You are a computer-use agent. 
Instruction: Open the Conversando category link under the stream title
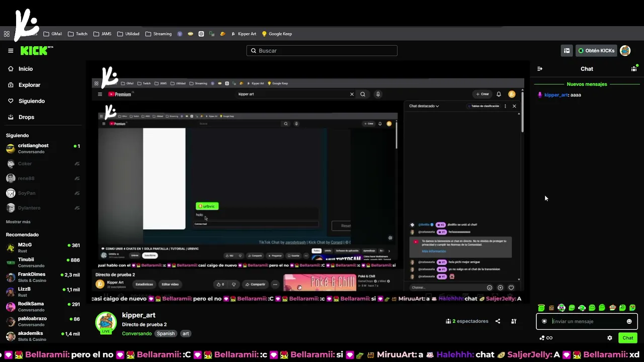click(137, 333)
